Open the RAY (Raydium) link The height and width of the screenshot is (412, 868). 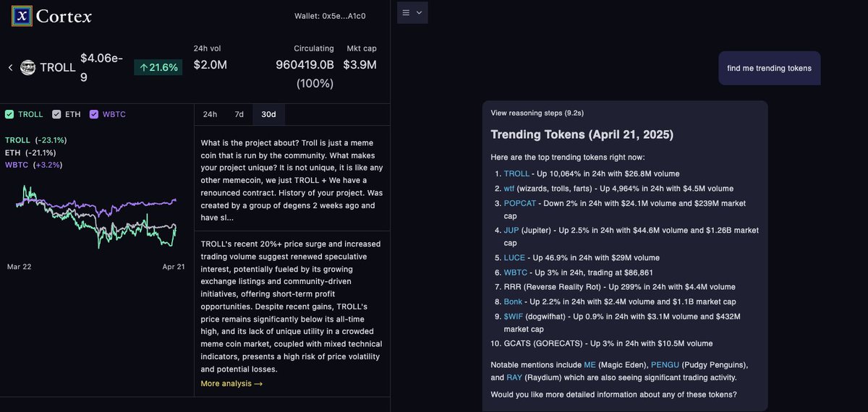[514, 377]
